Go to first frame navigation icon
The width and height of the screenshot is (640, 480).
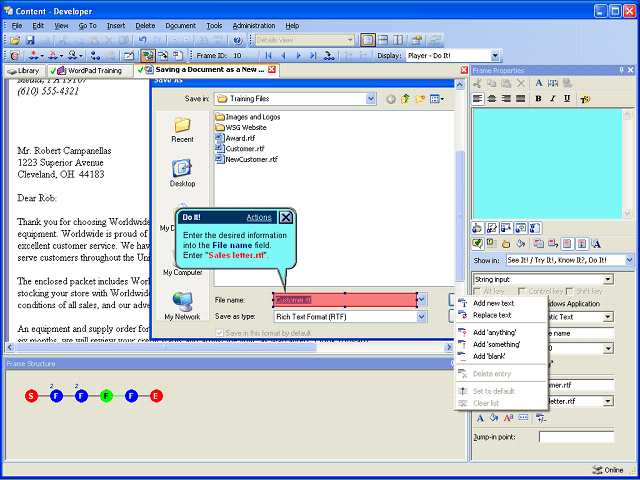[268, 56]
